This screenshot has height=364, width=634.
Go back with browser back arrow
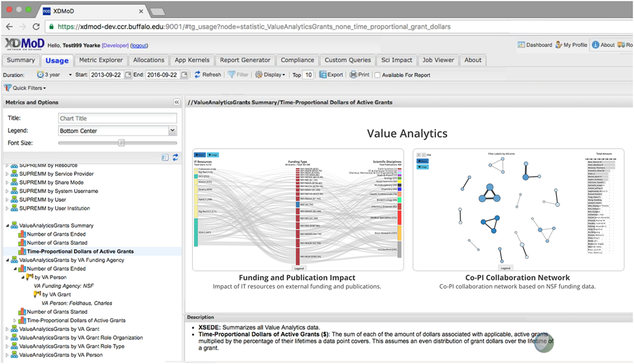coord(9,27)
